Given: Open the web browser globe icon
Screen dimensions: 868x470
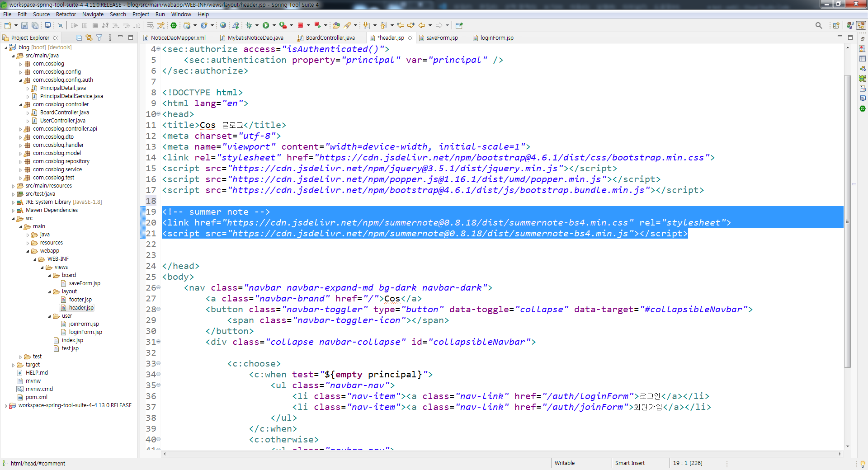Looking at the screenshot, I should tap(223, 25).
